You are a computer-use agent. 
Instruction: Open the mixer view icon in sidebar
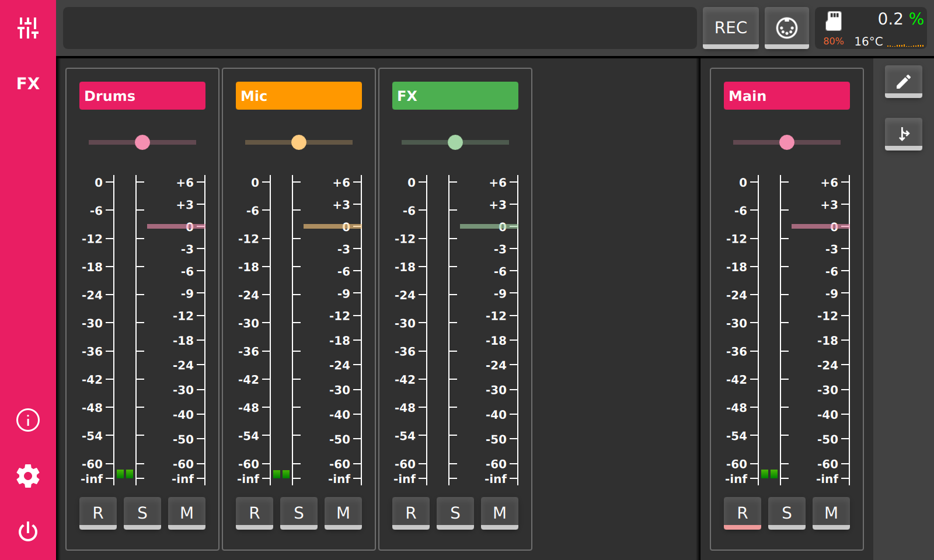(28, 27)
